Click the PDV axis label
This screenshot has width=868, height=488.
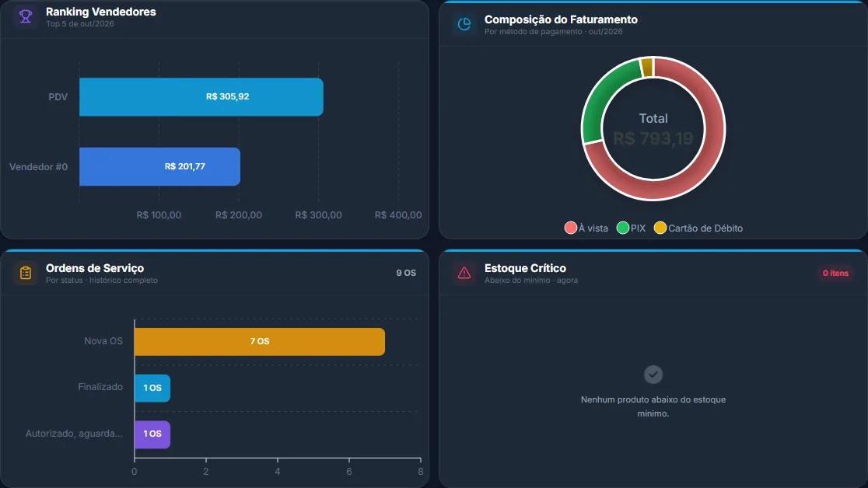58,97
